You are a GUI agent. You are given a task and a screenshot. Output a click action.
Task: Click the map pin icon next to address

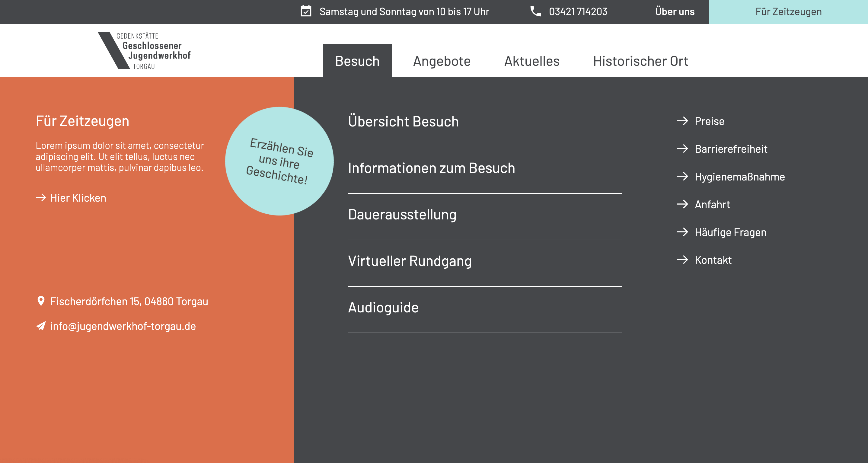(x=41, y=301)
